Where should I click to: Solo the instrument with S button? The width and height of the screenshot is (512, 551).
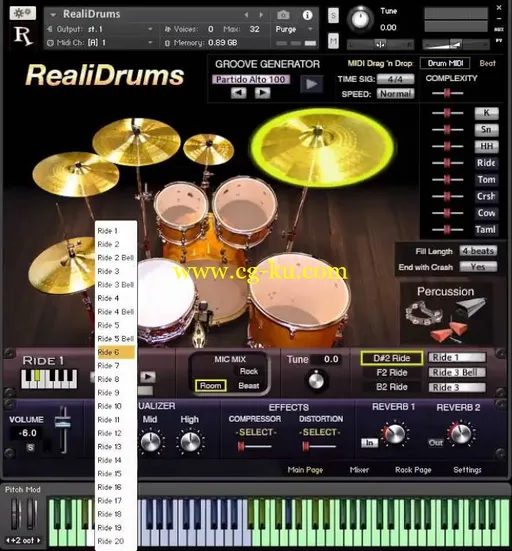[x=333, y=15]
